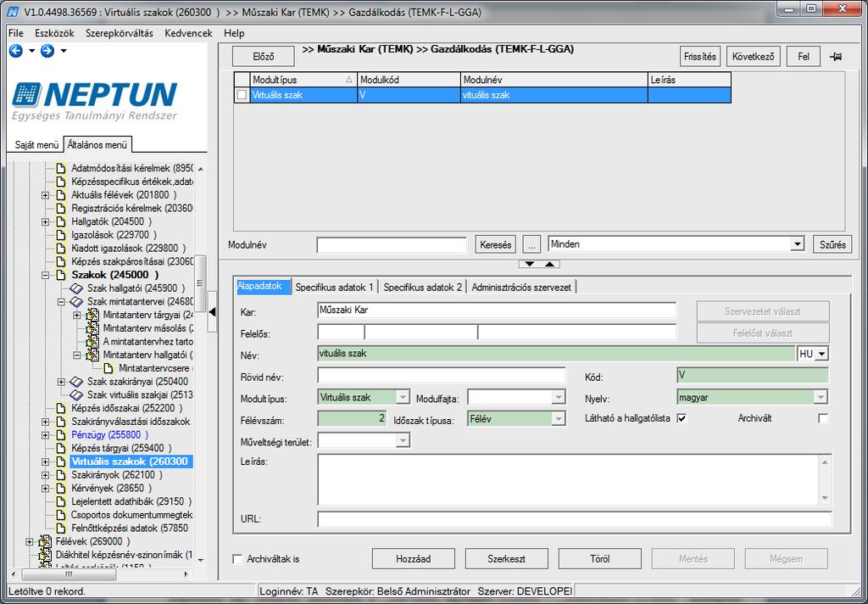Click the pin icon next to Fel
The height and width of the screenshot is (604, 868).
(836, 57)
